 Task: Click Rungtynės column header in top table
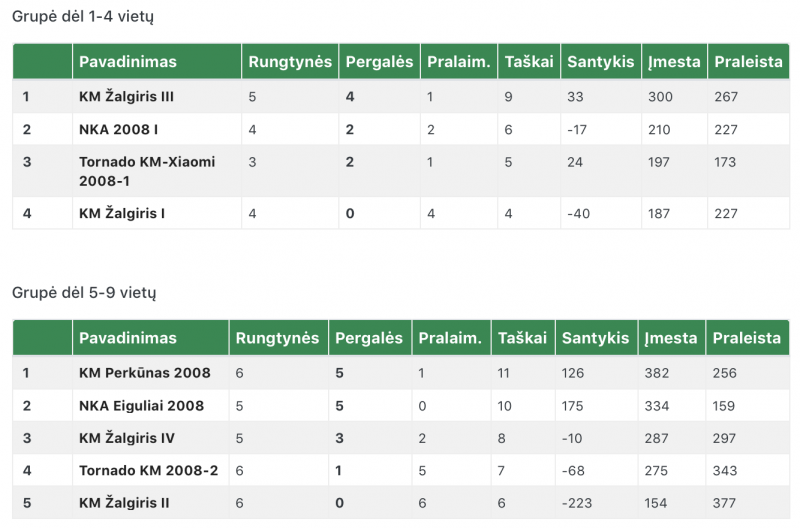coord(290,62)
